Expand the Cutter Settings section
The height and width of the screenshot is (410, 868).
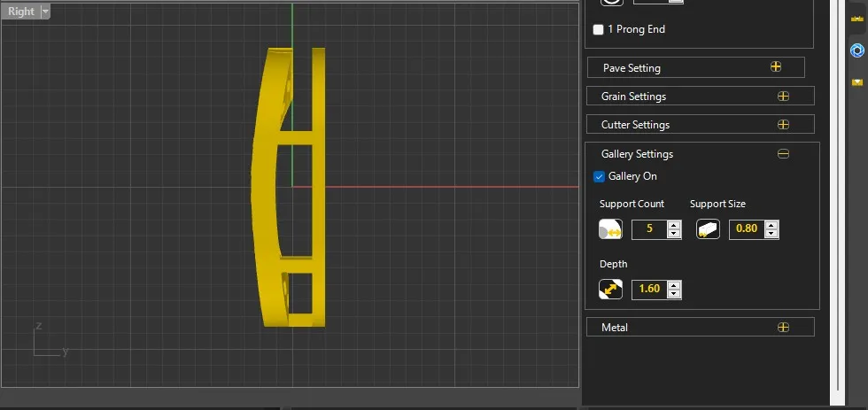783,125
